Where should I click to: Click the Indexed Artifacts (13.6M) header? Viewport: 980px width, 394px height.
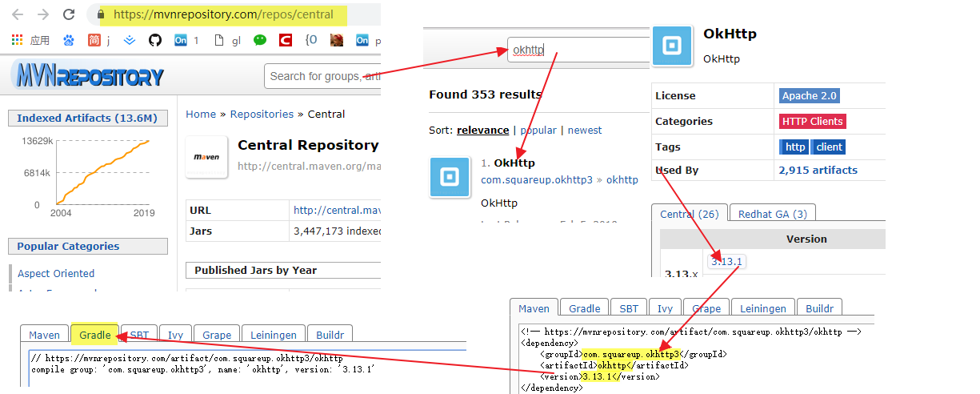87,118
